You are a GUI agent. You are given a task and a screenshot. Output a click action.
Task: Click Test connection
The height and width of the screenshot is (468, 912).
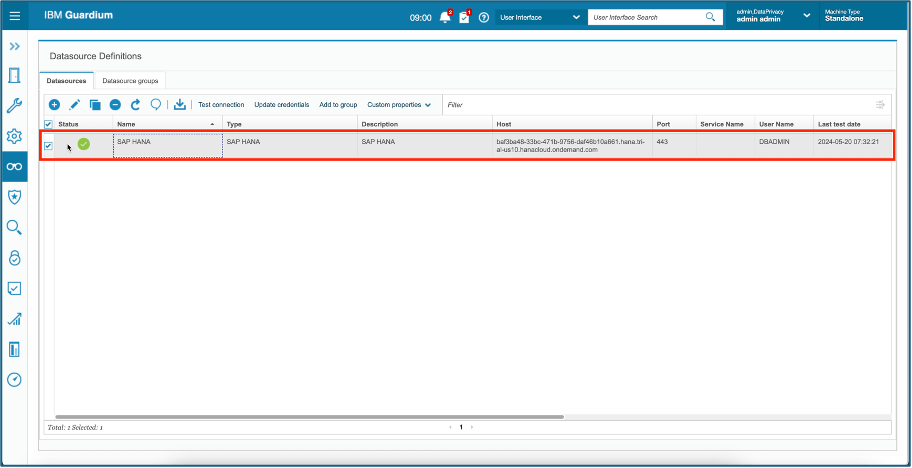(x=221, y=105)
